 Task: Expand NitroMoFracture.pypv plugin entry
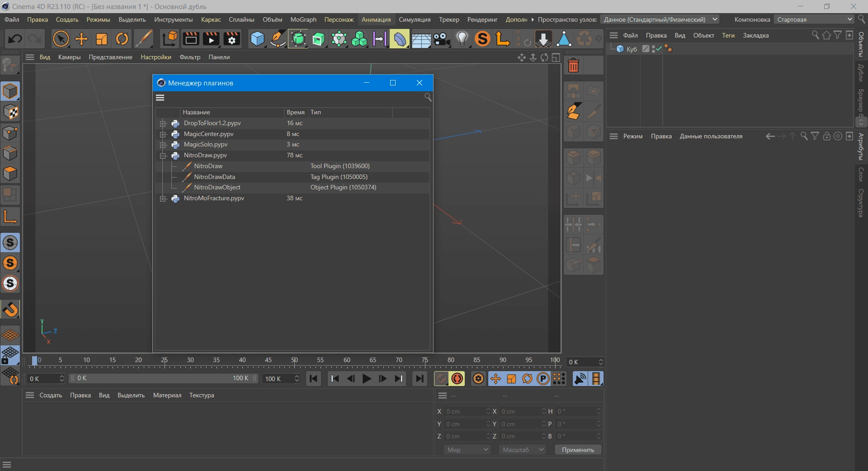click(x=163, y=198)
